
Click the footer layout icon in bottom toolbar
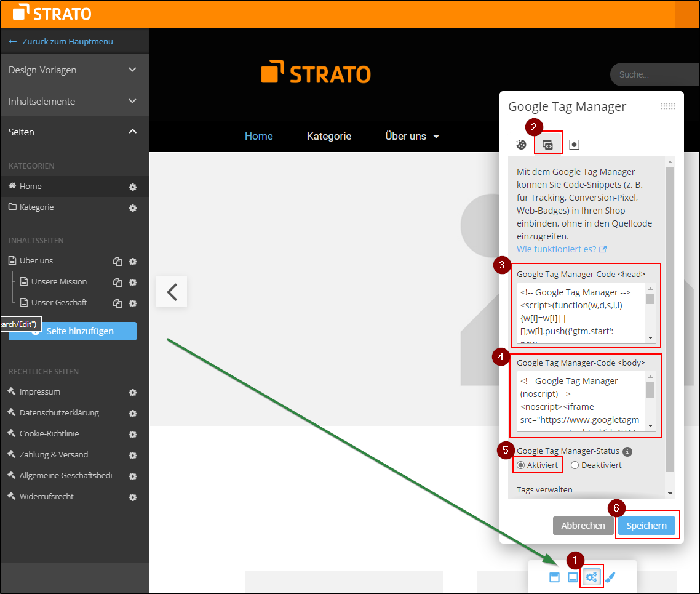[x=573, y=577]
